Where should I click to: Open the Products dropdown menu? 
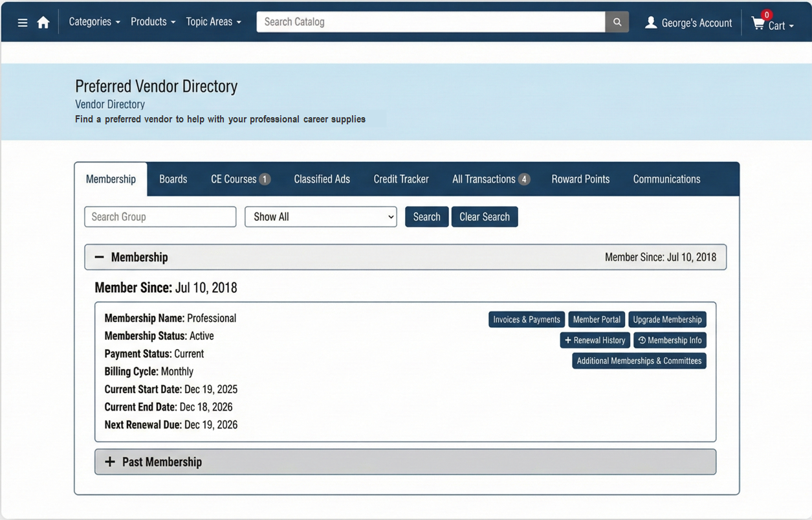tap(153, 22)
